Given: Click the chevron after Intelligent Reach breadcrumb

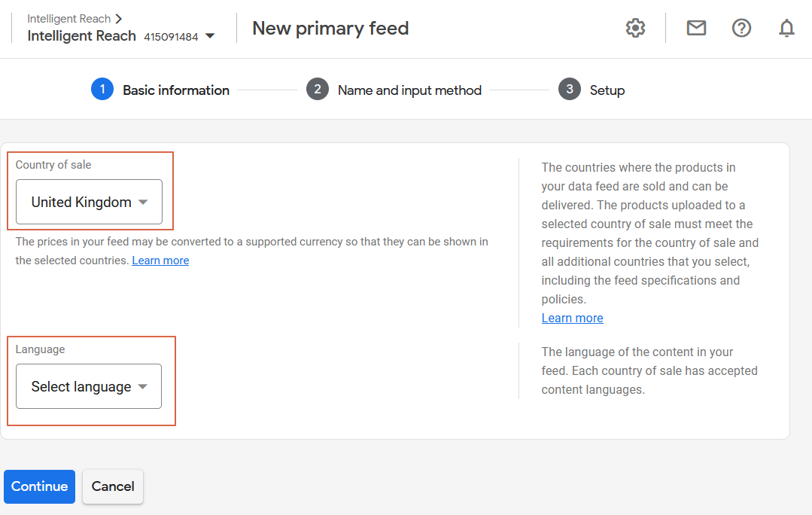Looking at the screenshot, I should tap(119, 19).
